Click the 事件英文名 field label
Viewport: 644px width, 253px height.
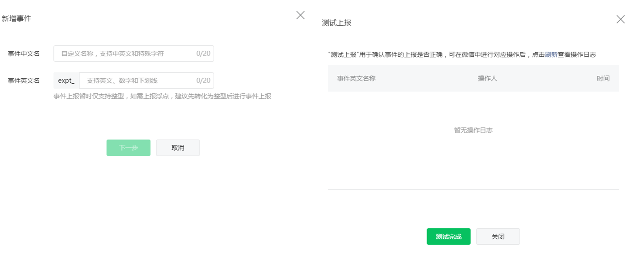24,81
